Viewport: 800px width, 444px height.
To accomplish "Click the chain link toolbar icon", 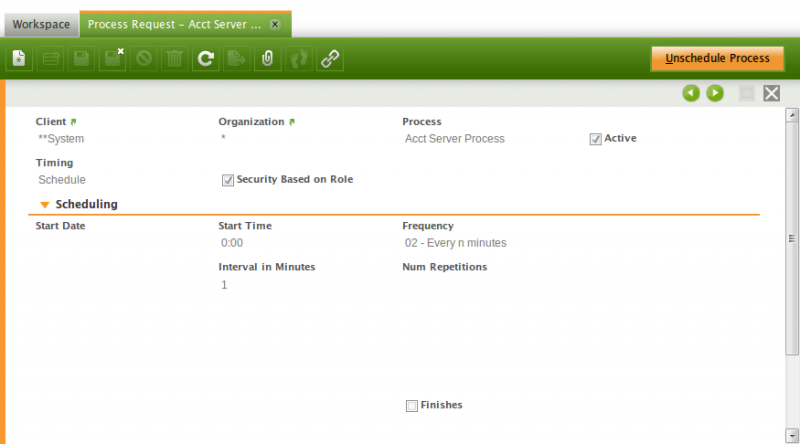I will 329,59.
